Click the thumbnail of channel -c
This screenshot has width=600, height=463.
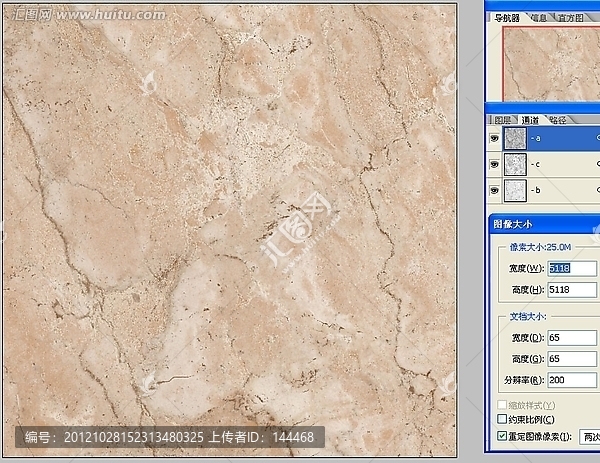tap(515, 164)
